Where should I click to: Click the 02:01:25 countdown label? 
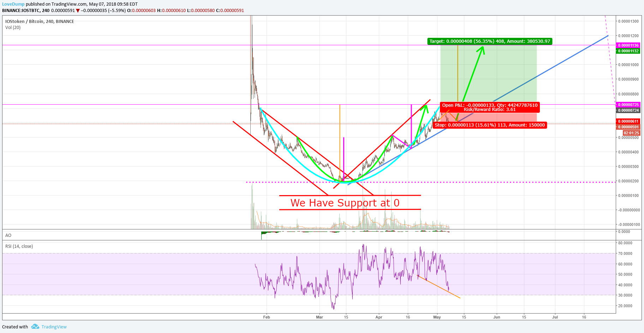(631, 133)
